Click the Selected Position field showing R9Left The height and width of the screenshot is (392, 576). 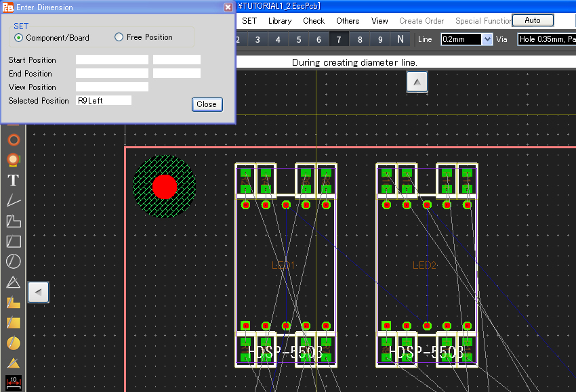tap(104, 100)
